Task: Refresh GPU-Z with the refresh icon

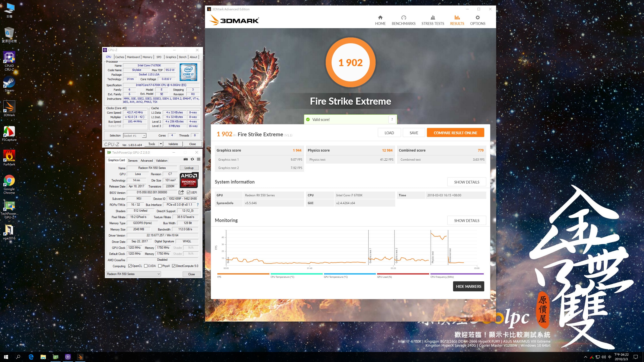Action: tap(192, 159)
